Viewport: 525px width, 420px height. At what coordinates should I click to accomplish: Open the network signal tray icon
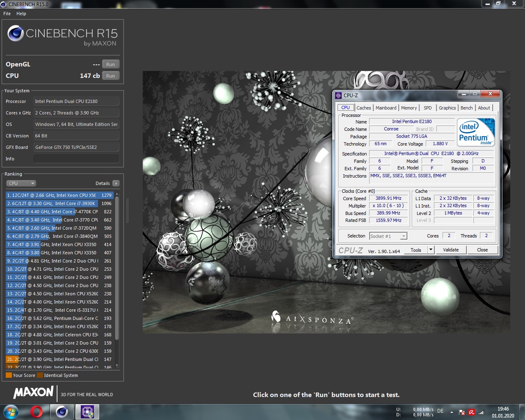[482, 412]
